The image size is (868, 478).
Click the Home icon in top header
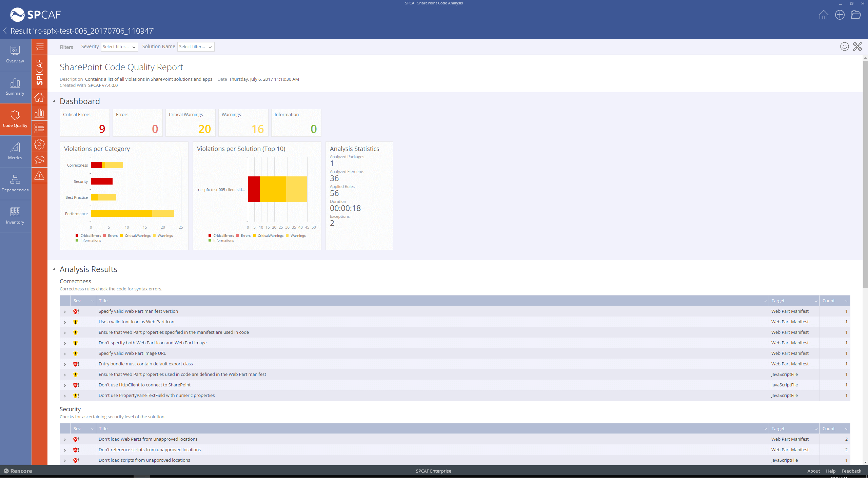tap(823, 15)
